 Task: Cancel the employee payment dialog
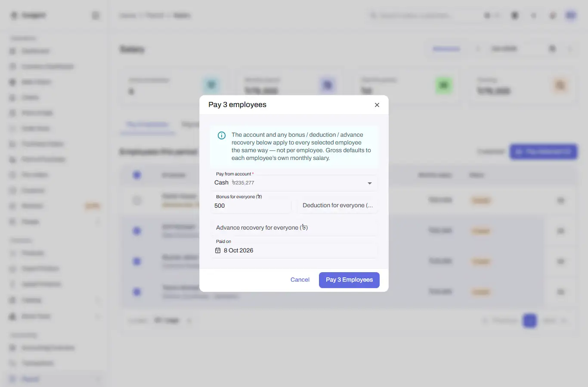pos(300,280)
